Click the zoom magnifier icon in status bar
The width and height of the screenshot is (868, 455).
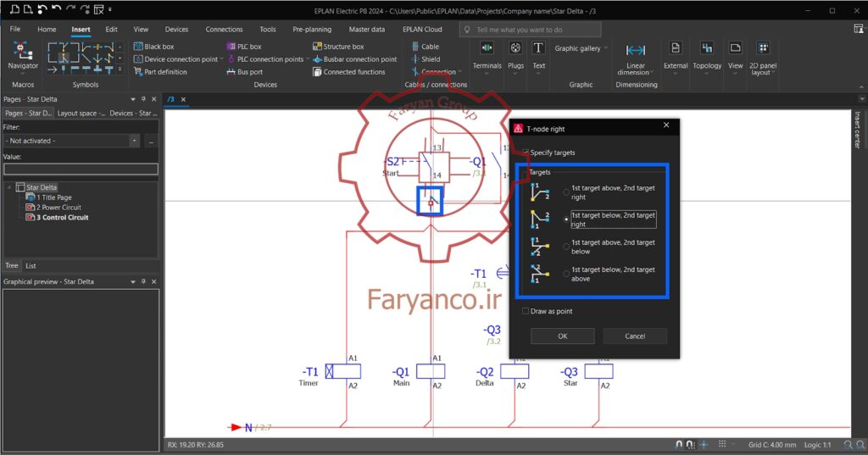(848, 445)
